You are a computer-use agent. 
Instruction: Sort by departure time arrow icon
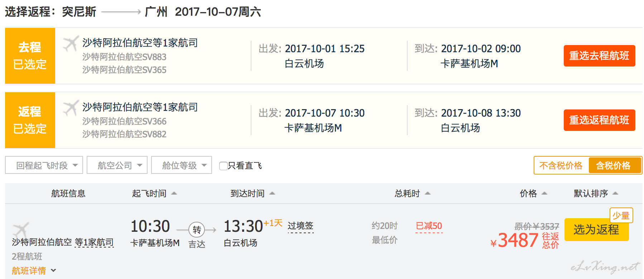point(174,194)
